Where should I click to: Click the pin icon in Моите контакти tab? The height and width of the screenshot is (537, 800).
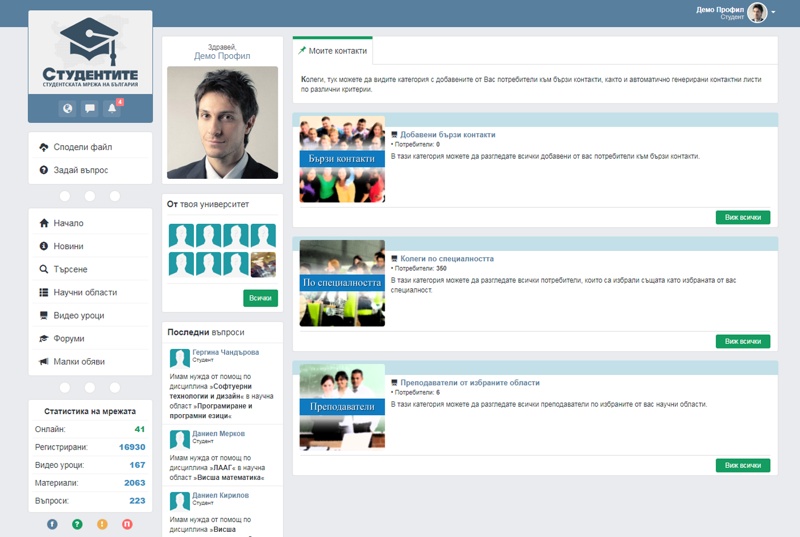coord(302,50)
